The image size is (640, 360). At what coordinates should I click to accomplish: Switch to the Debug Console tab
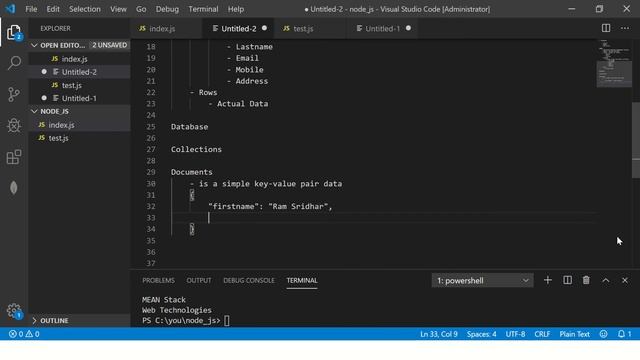[x=249, y=280]
